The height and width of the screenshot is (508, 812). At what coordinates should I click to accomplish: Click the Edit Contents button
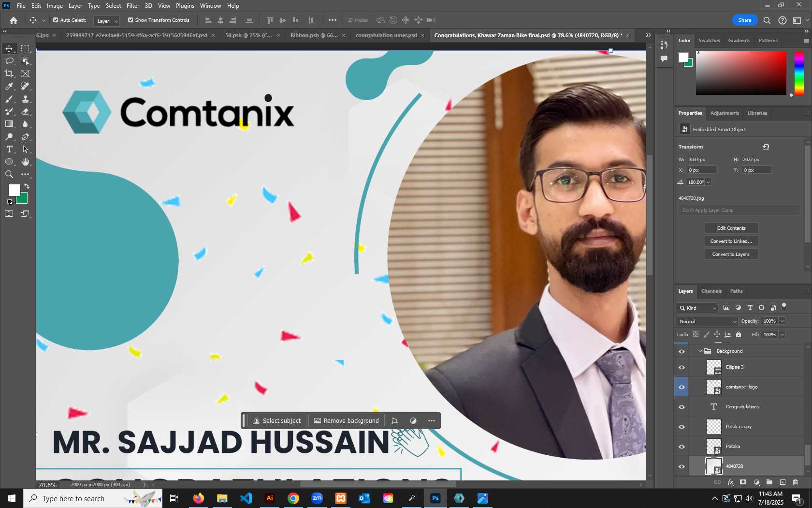pos(731,228)
